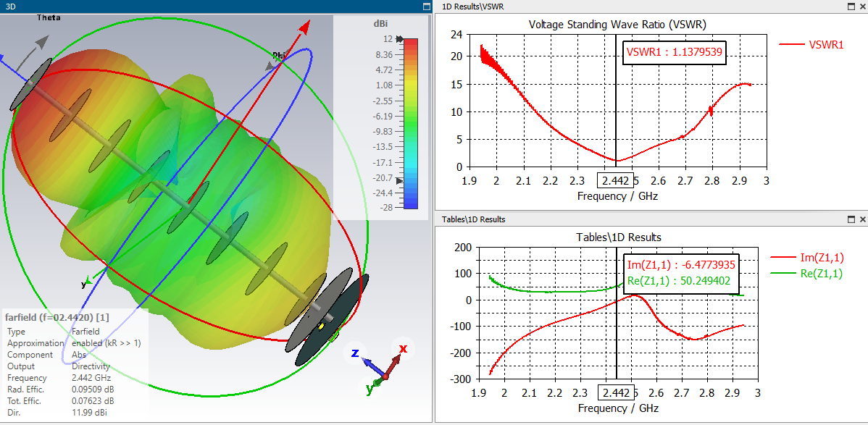Select the Re(Z1,1) legend entry
This screenshot has height=425, width=868.
click(806, 274)
